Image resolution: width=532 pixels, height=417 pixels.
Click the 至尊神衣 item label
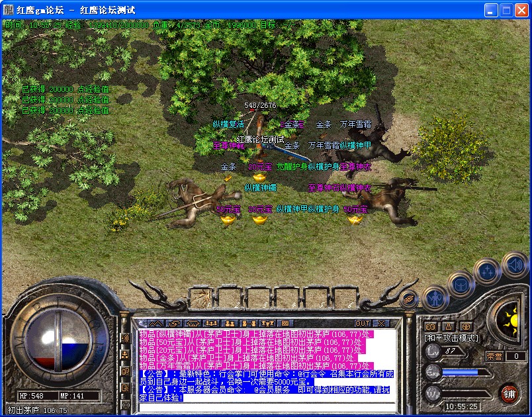(x=355, y=167)
